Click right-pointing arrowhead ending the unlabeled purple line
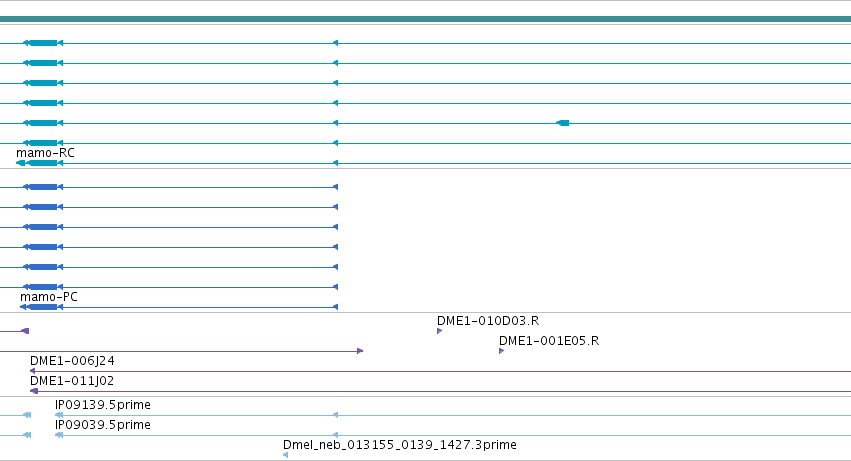The width and height of the screenshot is (851, 461). pos(360,351)
